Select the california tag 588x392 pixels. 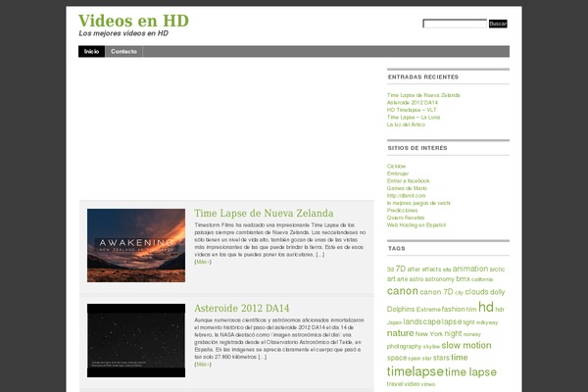(482, 279)
